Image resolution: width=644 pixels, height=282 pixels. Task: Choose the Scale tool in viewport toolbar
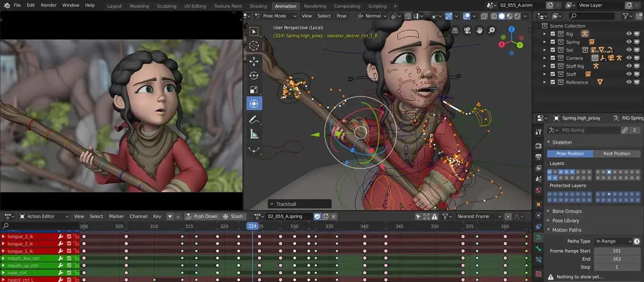click(254, 90)
